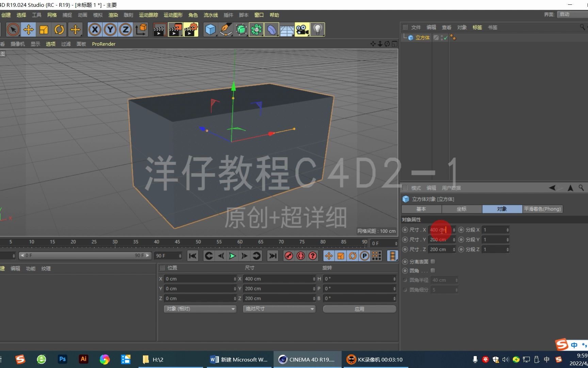This screenshot has height=368, width=588.
Task: Click the 应用 button in the coordinates panel
Action: [x=359, y=309]
